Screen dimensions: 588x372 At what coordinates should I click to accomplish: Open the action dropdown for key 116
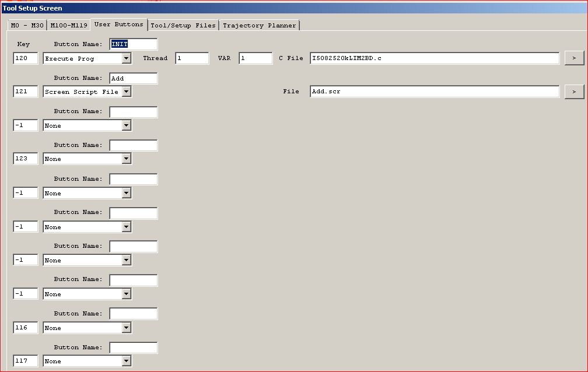coord(127,328)
